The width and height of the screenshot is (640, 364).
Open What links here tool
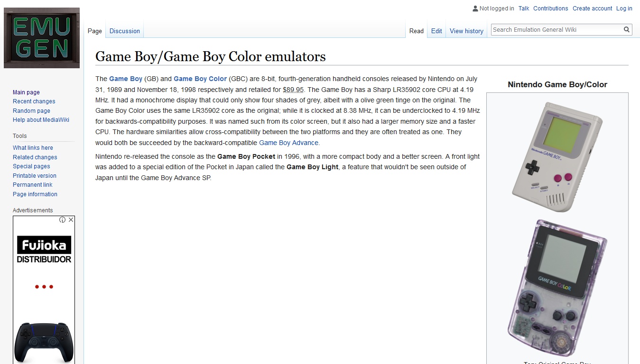pyautogui.click(x=33, y=148)
